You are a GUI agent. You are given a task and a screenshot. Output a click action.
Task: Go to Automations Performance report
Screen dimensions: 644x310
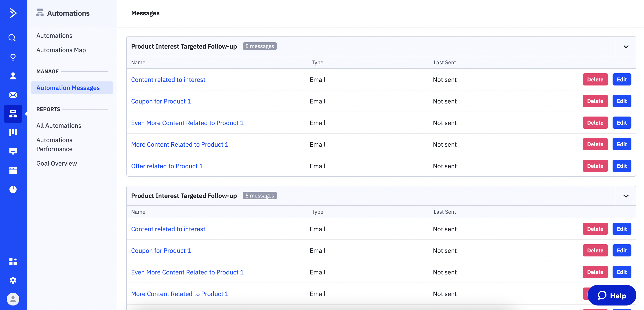coord(54,144)
